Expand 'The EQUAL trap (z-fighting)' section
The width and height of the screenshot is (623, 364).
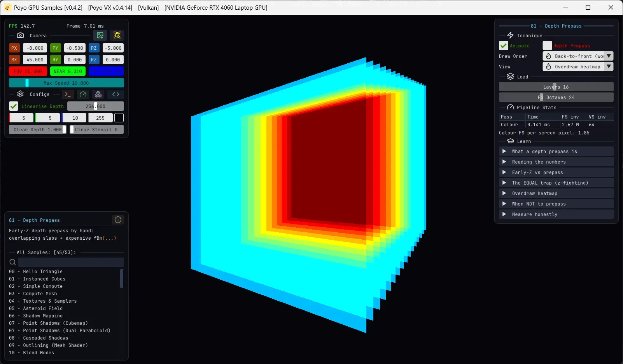pos(556,183)
